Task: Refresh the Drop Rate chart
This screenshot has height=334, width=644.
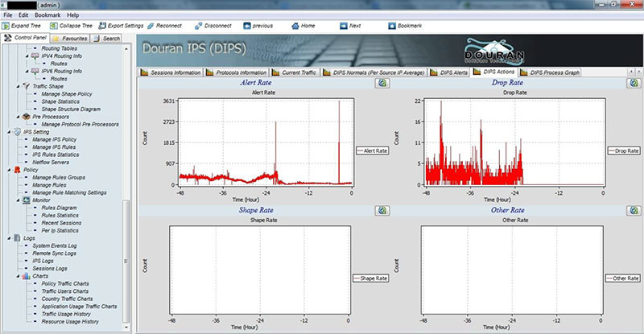Action: coord(634,83)
